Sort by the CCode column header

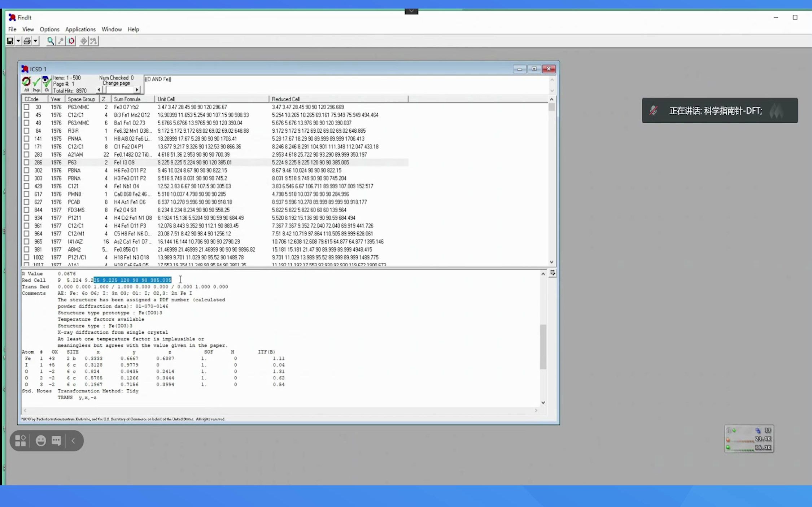point(35,99)
